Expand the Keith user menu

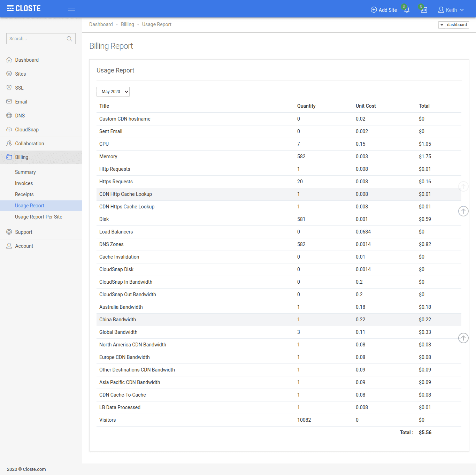[x=451, y=10]
